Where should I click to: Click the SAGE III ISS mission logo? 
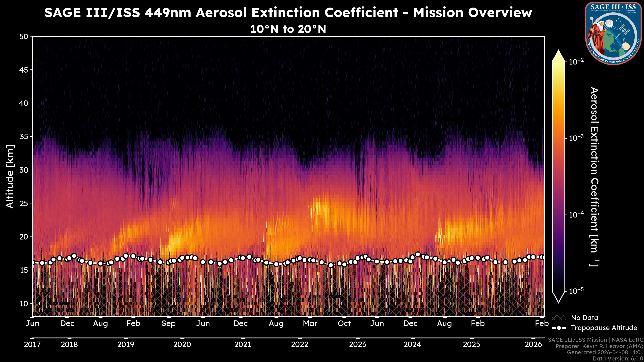pyautogui.click(x=613, y=33)
